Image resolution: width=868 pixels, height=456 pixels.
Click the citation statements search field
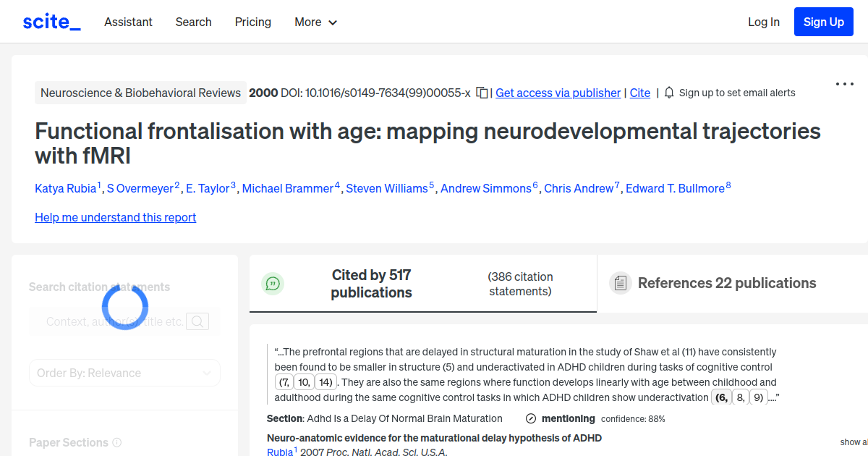116,321
